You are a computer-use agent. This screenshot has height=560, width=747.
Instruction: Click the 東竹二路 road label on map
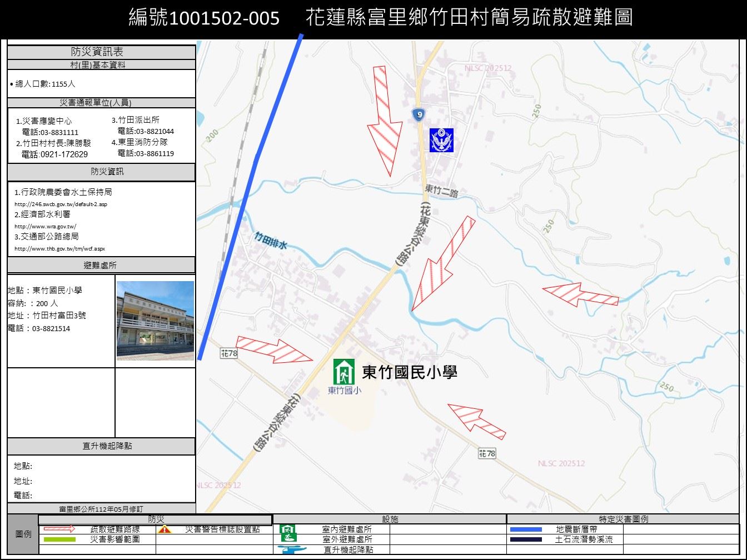(x=441, y=191)
